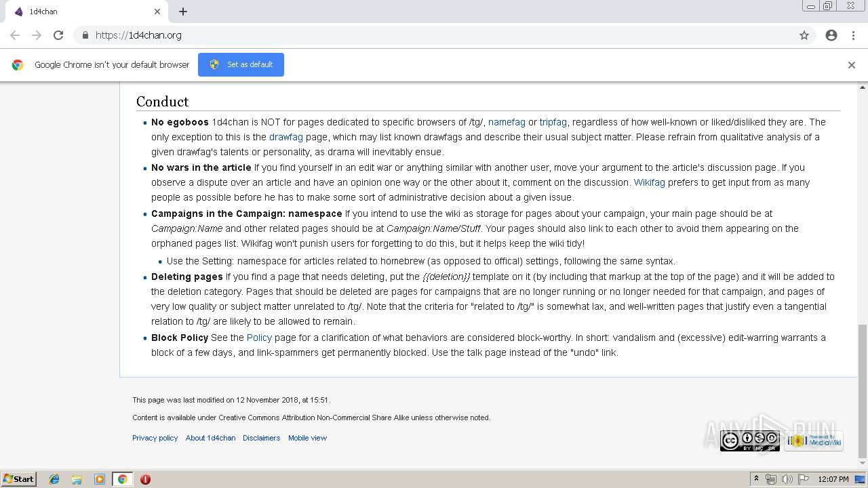Close the 1d4chan tab
Screen dimensions: 868x488
pyautogui.click(x=157, y=12)
